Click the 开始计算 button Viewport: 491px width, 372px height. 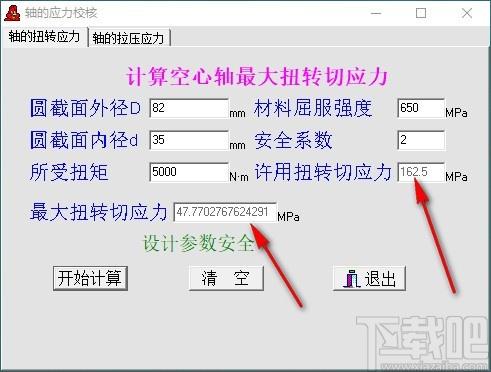(90, 278)
